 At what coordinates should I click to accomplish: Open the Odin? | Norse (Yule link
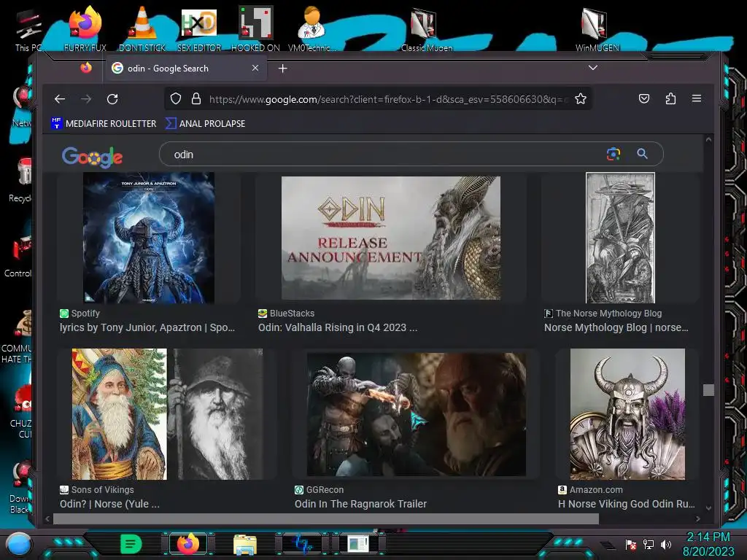tap(109, 504)
